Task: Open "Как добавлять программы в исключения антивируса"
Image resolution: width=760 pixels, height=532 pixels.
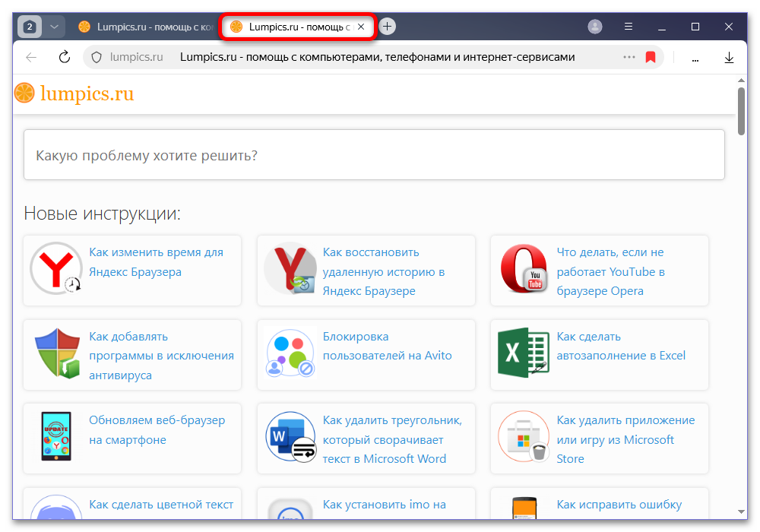Action: (x=161, y=356)
